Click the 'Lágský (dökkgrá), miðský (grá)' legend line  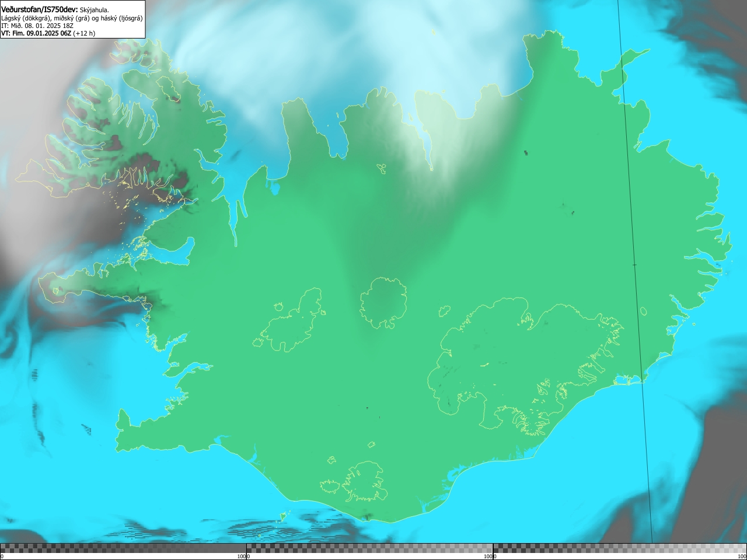(72, 18)
